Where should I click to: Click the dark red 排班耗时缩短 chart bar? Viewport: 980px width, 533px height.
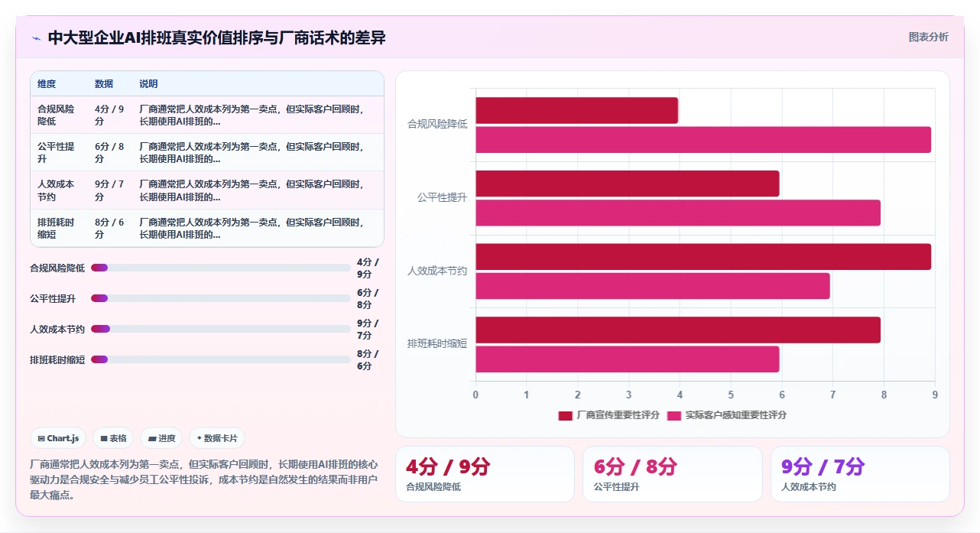pyautogui.click(x=678, y=330)
